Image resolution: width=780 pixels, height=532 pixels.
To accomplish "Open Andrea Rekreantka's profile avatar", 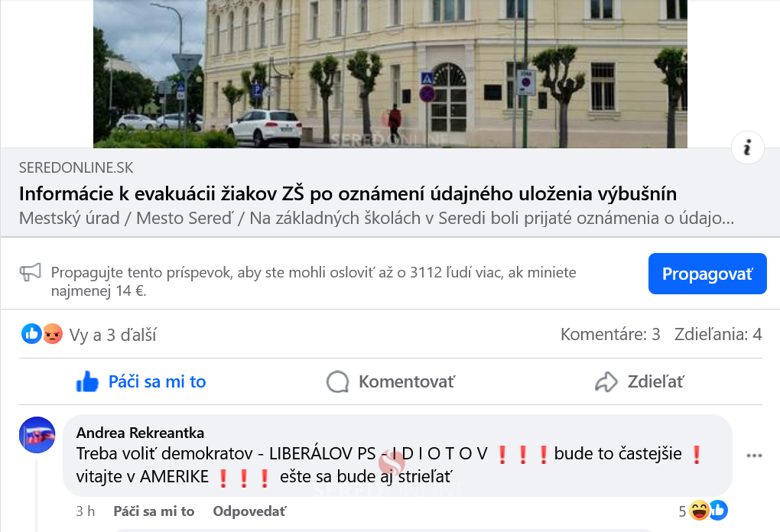I will (x=37, y=435).
